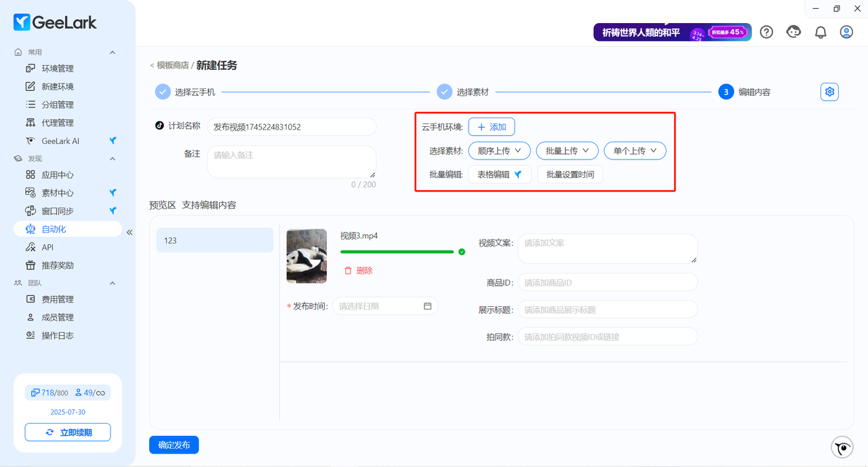Click the 确定发布 button
This screenshot has width=868, height=467.
click(174, 445)
